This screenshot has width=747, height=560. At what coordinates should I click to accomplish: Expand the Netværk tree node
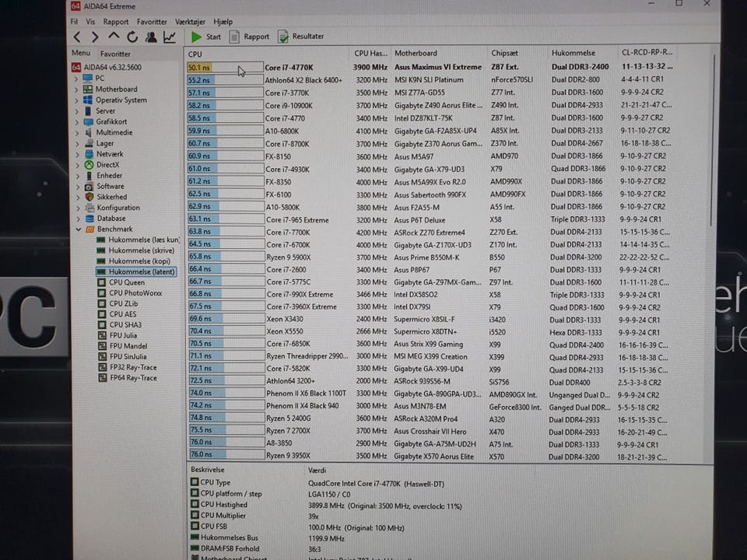(77, 154)
